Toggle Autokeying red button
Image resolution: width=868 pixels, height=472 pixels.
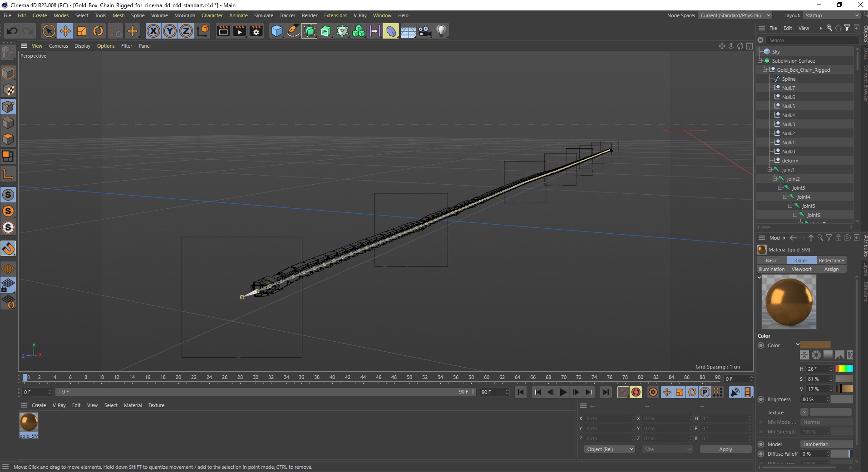tap(636, 392)
